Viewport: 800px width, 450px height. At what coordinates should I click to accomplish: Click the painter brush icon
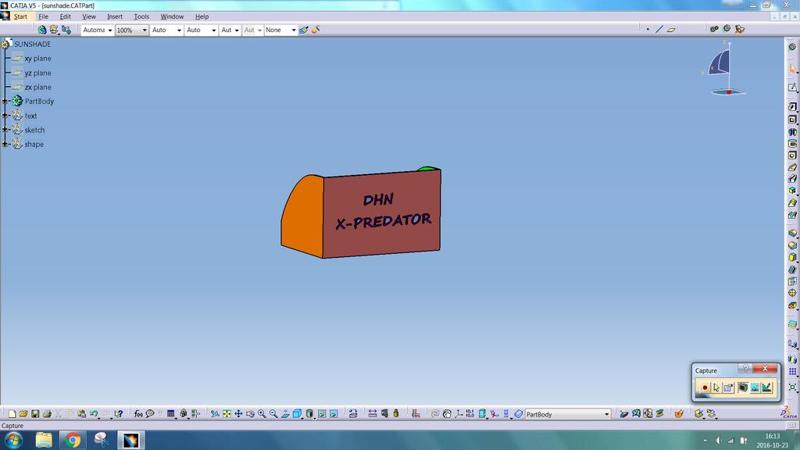[x=304, y=30]
